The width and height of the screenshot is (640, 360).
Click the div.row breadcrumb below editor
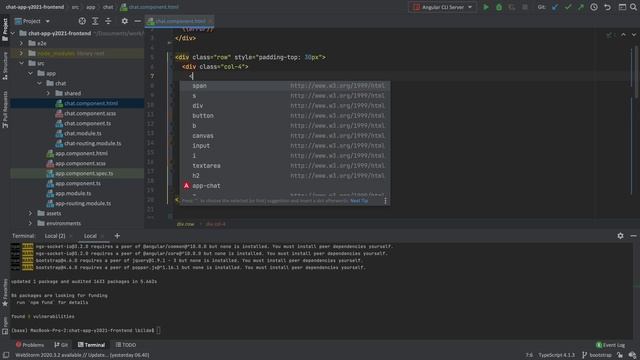click(x=185, y=224)
